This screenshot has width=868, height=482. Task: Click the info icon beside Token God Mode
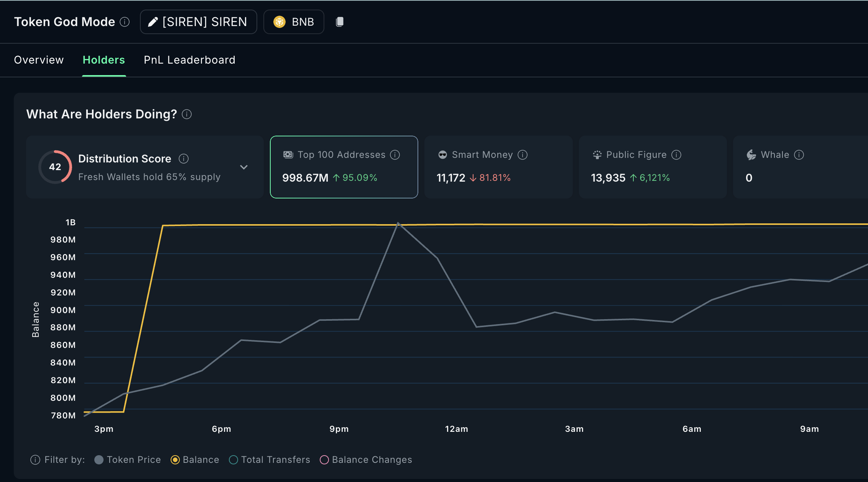coord(125,22)
